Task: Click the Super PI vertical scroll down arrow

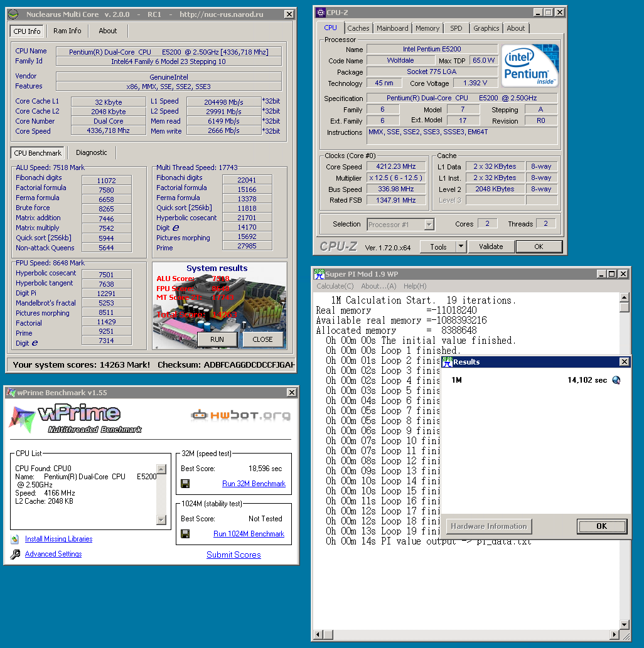Action: 624,624
